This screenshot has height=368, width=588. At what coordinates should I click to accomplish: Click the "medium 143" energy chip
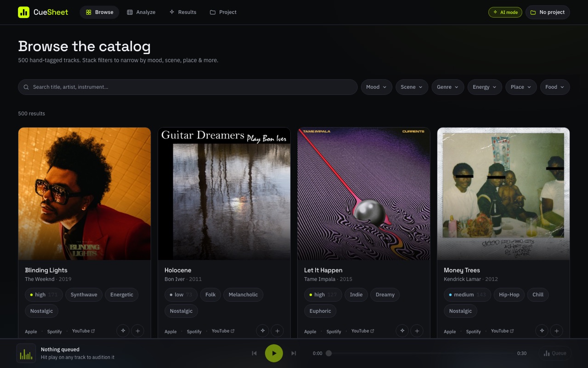tap(467, 295)
